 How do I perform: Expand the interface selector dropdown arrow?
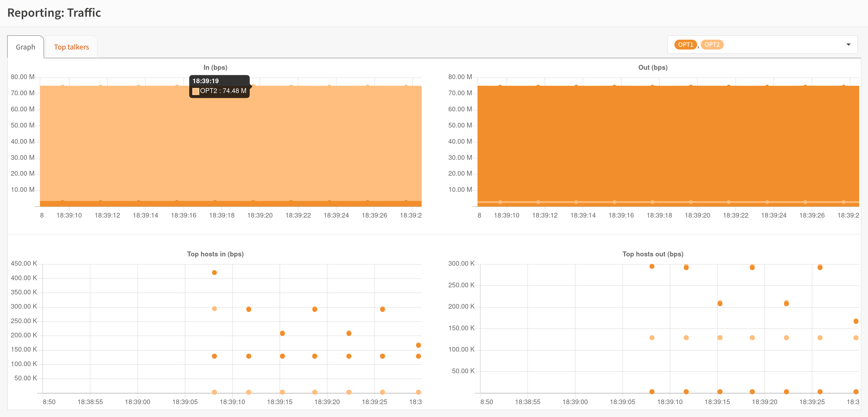pos(848,44)
